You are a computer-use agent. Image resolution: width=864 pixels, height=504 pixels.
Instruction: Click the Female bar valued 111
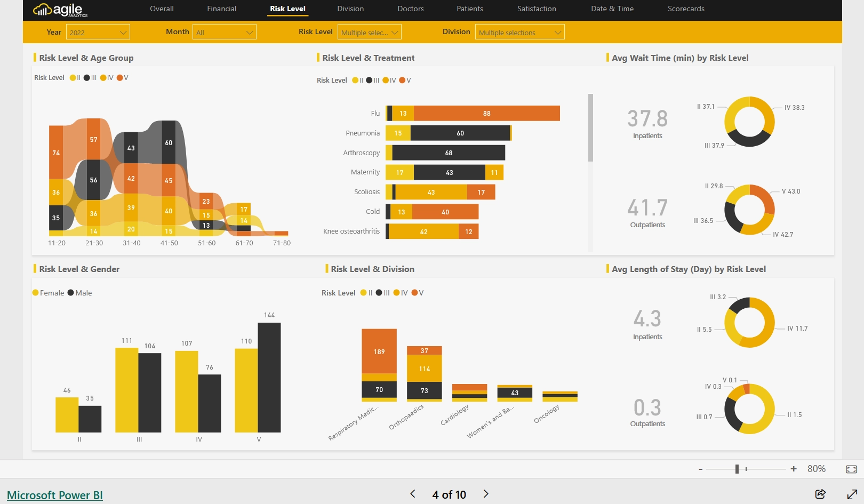pos(127,390)
